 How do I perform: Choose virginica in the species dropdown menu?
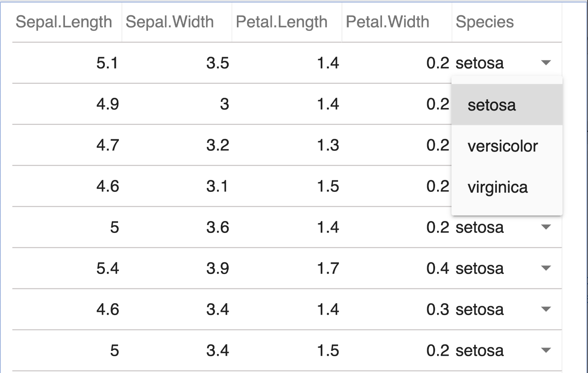(498, 187)
